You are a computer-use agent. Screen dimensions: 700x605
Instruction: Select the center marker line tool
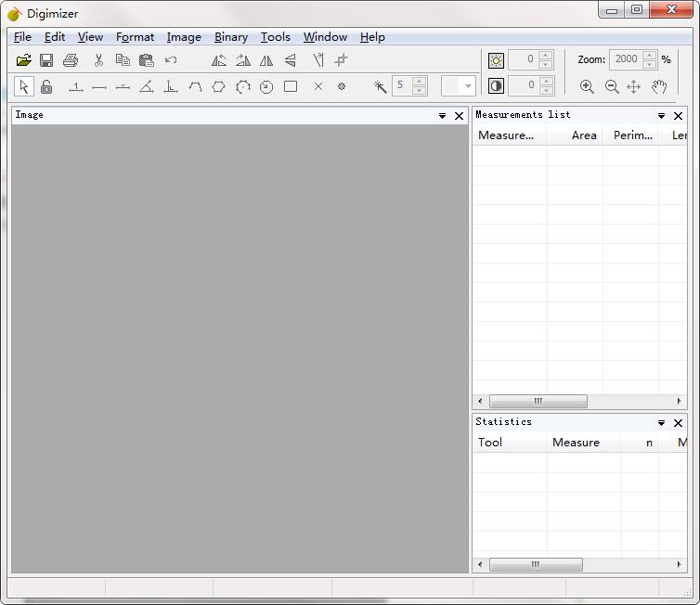(123, 87)
